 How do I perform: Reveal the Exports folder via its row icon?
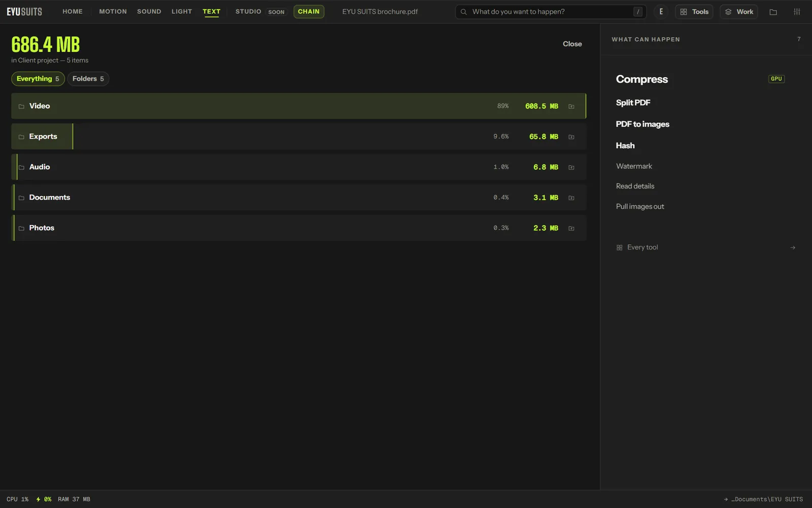pyautogui.click(x=571, y=137)
